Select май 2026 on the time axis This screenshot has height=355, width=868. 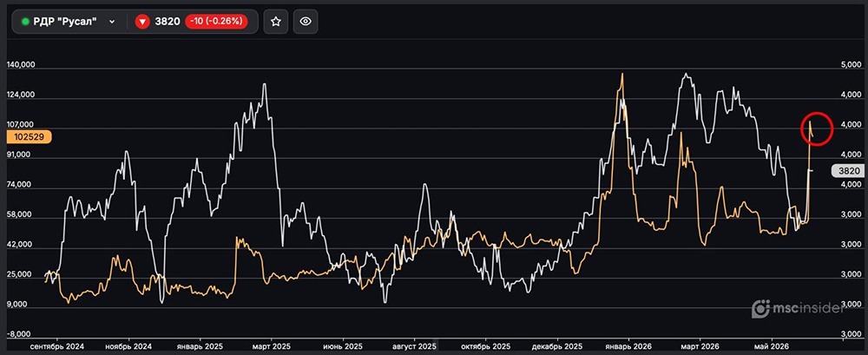click(x=772, y=346)
